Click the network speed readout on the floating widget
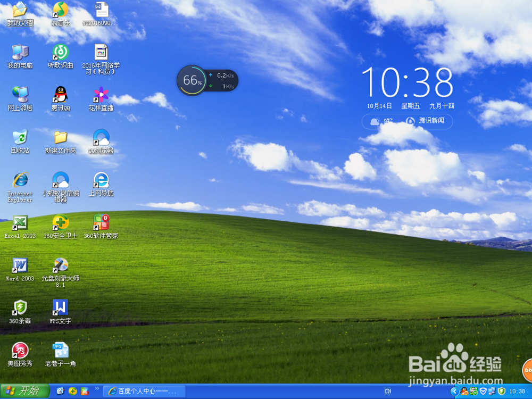The image size is (532, 399). [x=222, y=81]
